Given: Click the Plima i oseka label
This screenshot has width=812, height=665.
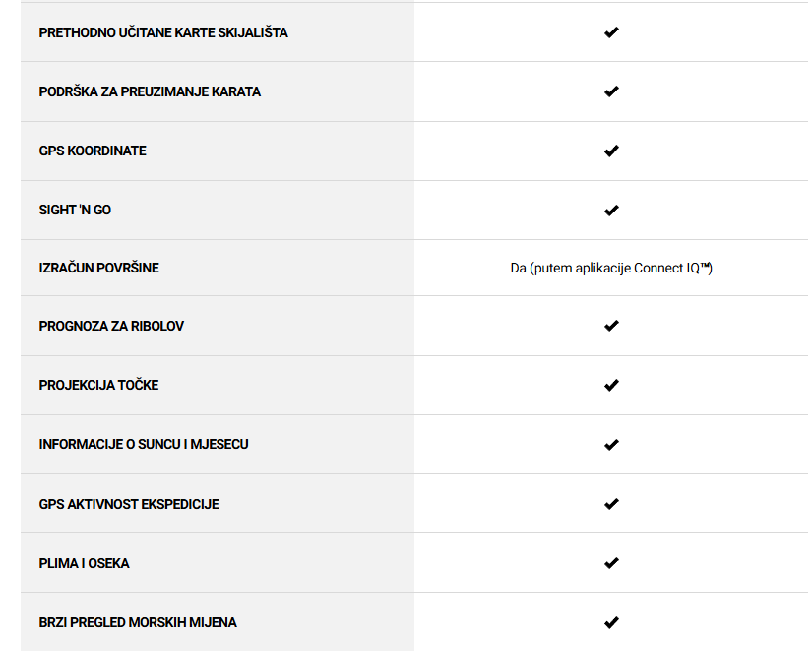Looking at the screenshot, I should coord(84,563).
